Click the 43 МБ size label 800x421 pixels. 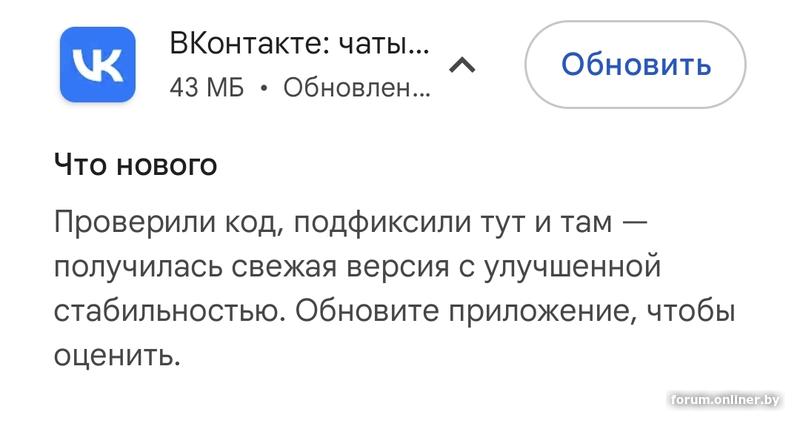(207, 87)
